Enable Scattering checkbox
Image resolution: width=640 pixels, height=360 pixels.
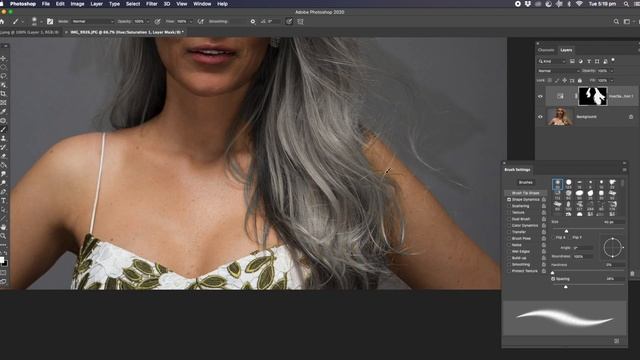(x=509, y=206)
